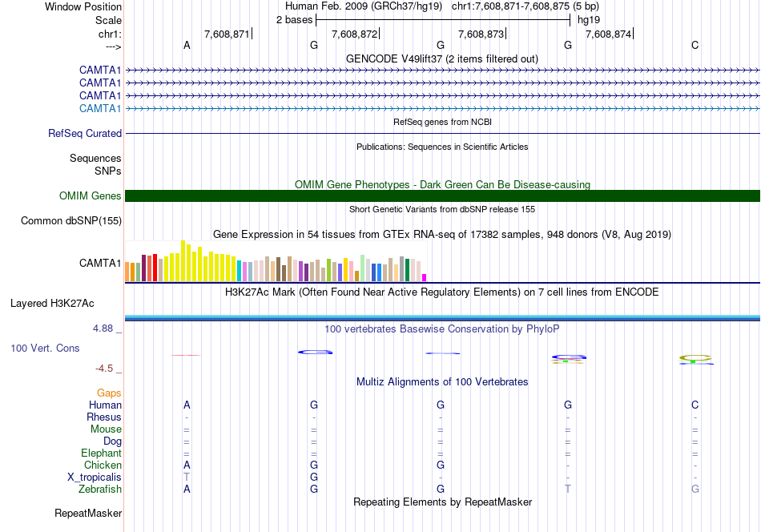Click the red PhyloP mark under base A

tap(185, 355)
